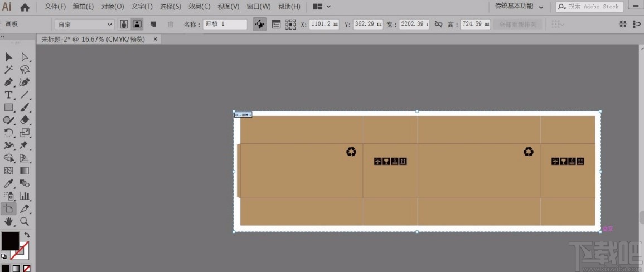
Task: Open the 选择(S) menu
Action: [x=171, y=7]
